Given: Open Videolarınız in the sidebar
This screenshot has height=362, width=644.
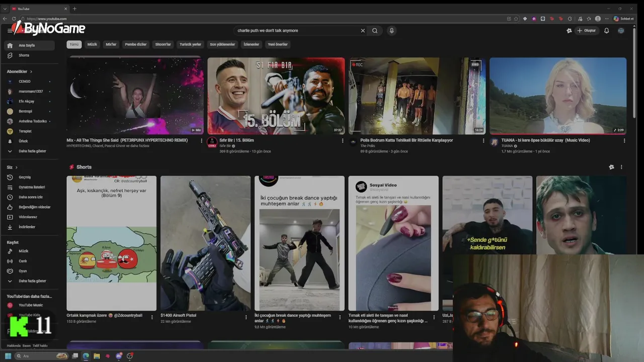Looking at the screenshot, I should (x=29, y=217).
